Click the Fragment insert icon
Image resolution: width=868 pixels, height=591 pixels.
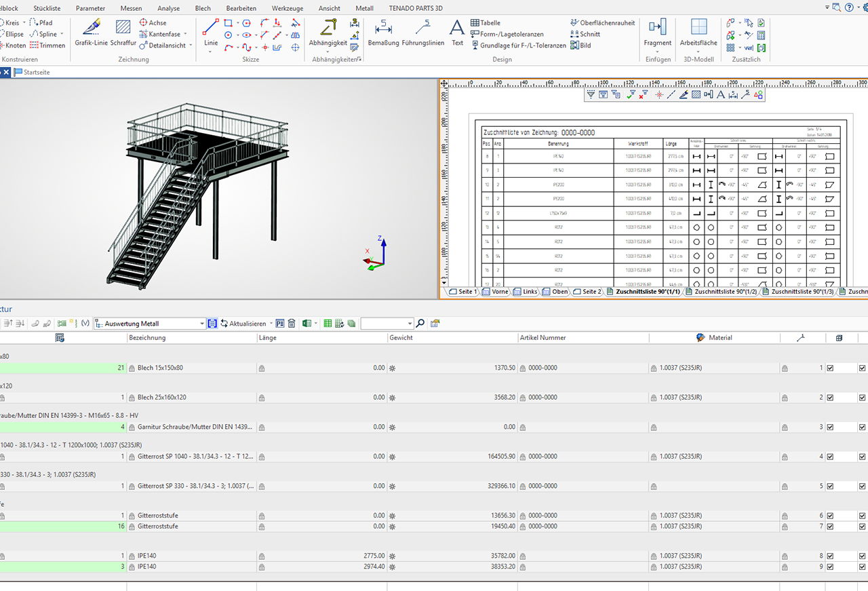click(x=657, y=28)
